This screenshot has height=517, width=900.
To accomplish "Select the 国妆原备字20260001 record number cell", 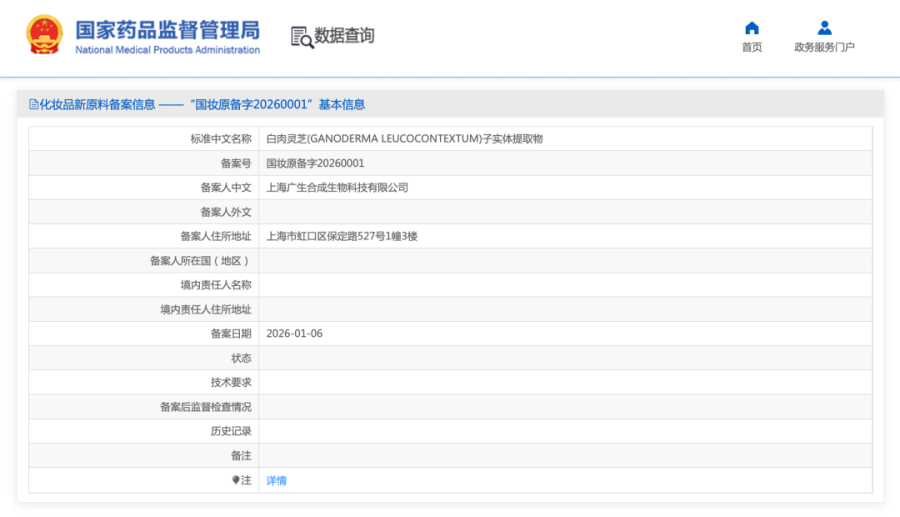I will (315, 163).
